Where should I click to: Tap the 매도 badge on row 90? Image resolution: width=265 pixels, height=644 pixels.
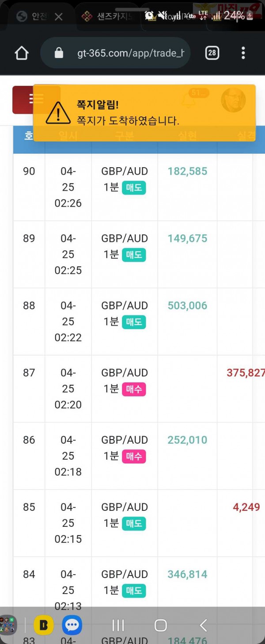(x=134, y=188)
